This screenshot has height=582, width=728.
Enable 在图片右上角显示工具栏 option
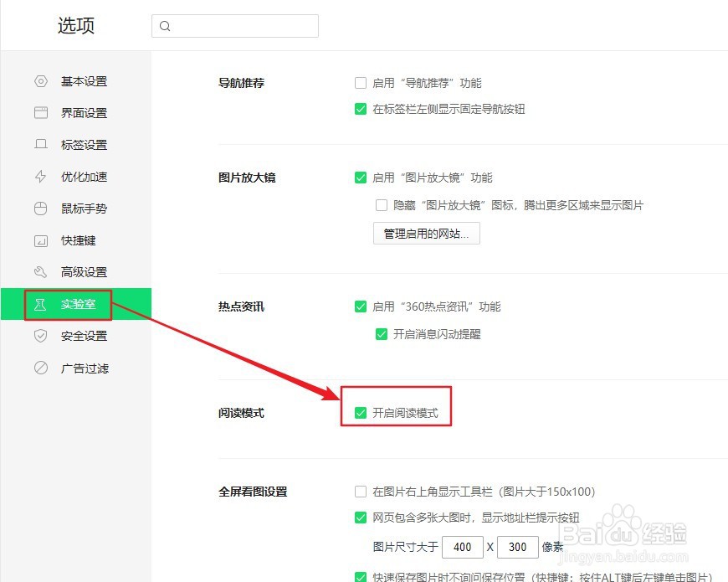click(361, 492)
